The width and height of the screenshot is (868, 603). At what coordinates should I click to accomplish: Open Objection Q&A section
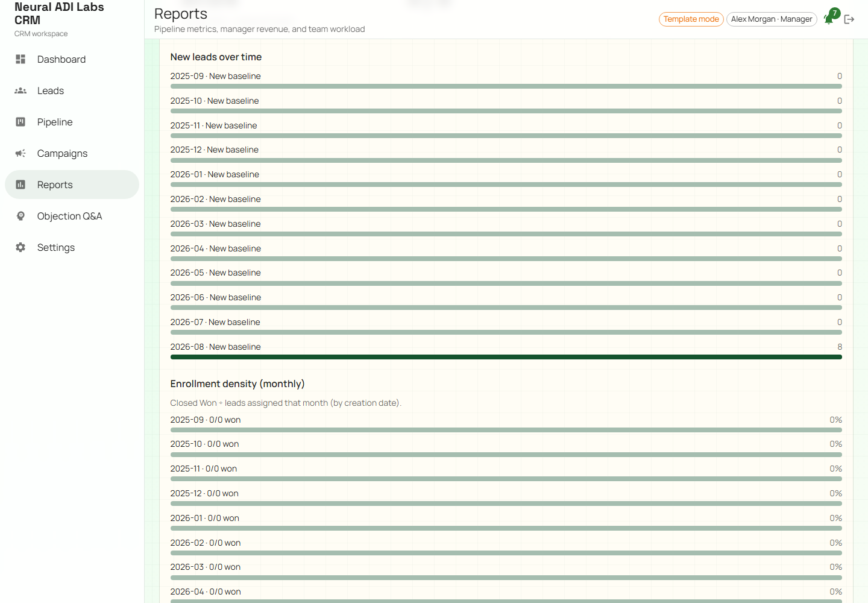[72, 216]
